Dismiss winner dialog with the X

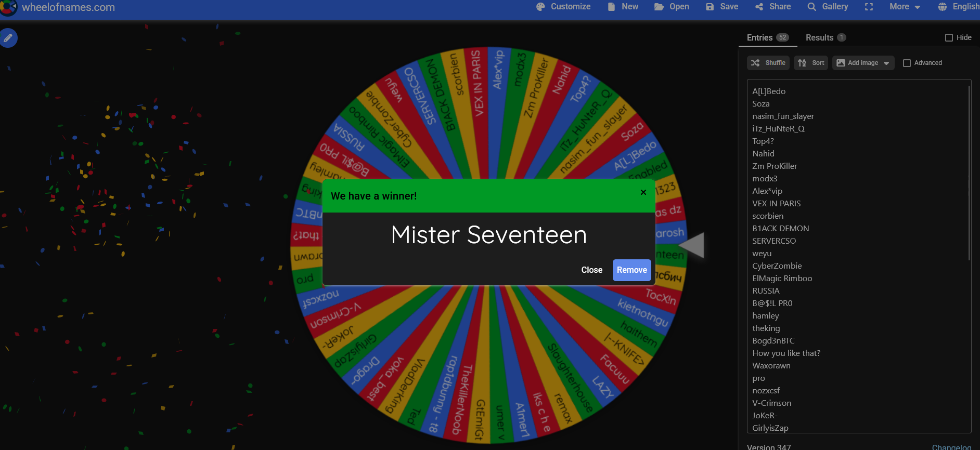point(643,192)
